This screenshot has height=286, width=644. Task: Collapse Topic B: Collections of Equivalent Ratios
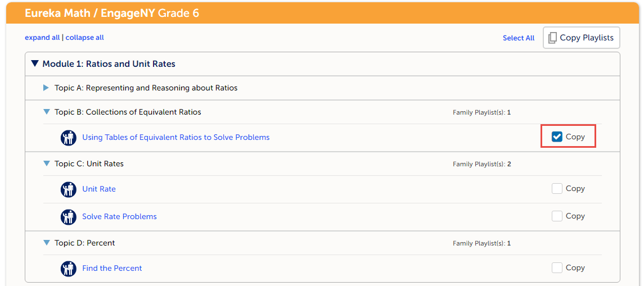47,112
